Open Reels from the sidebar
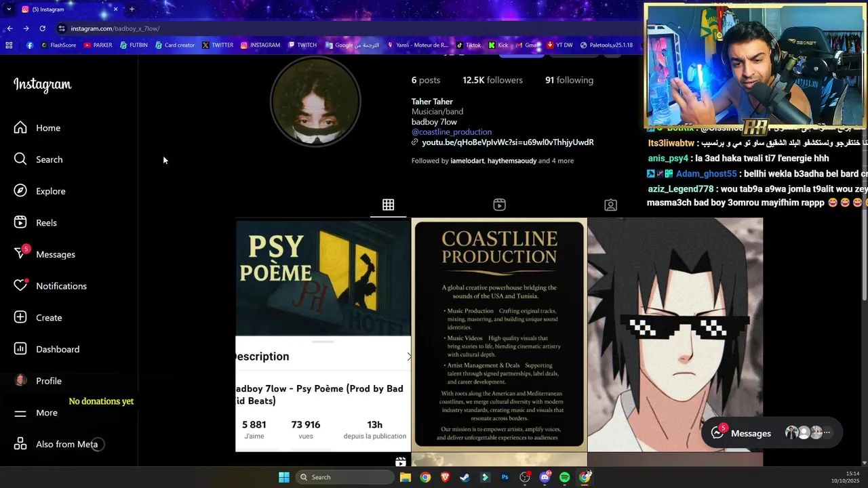 click(36, 222)
